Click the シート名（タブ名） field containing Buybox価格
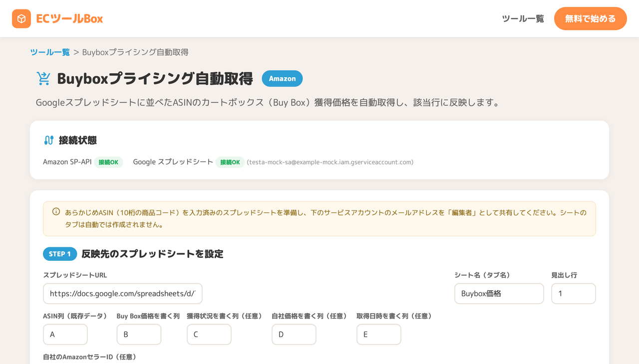 tap(499, 294)
